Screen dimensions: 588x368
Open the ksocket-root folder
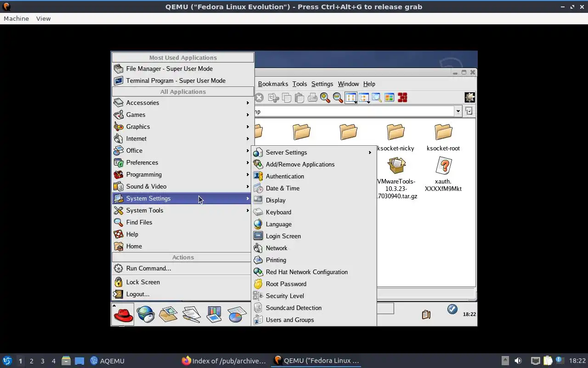[443, 137]
